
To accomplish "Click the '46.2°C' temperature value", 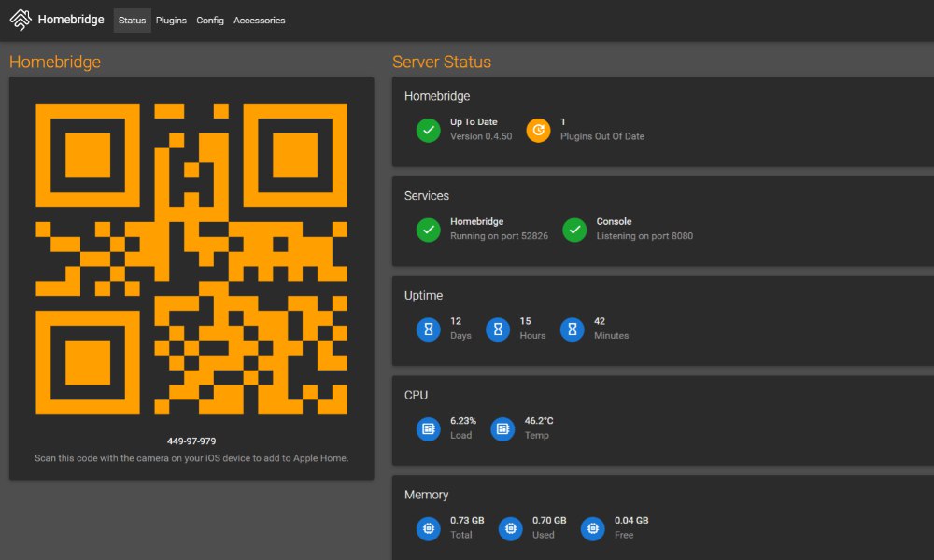I will tap(539, 421).
